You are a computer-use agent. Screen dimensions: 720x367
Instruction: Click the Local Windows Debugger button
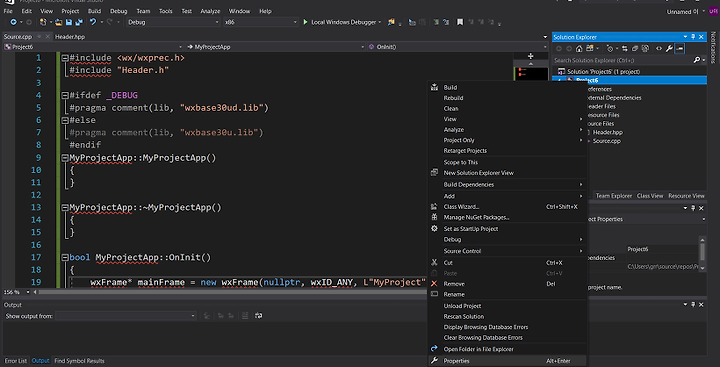tap(342, 22)
